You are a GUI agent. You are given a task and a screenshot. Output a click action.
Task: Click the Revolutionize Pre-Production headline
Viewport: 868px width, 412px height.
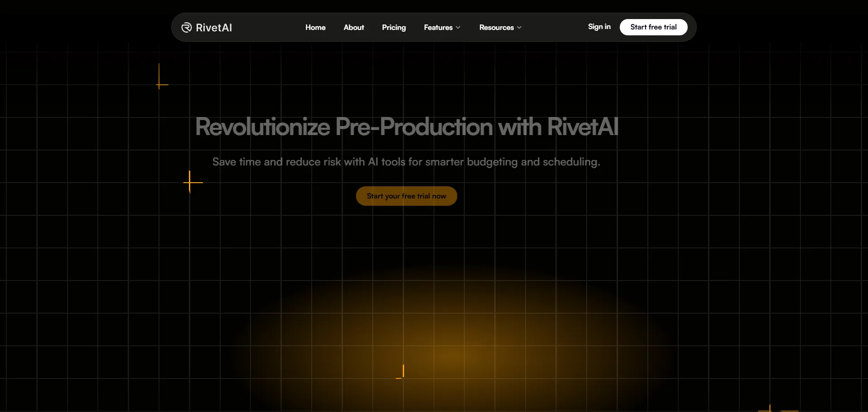406,126
